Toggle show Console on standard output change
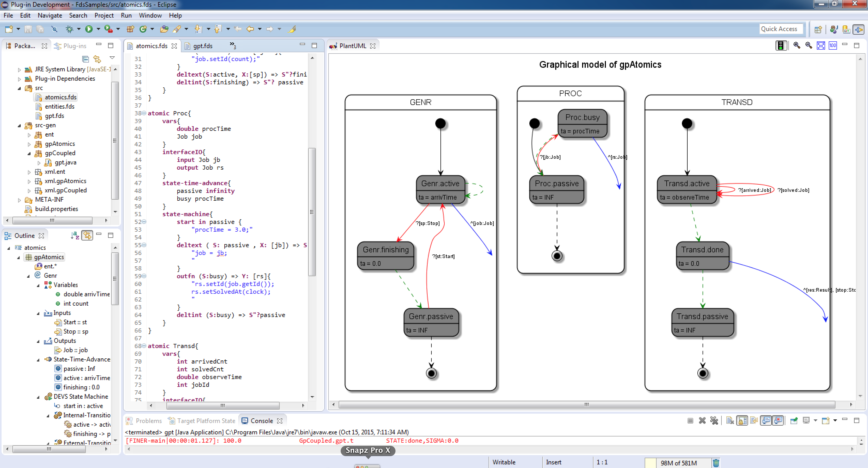 pyautogui.click(x=766, y=420)
